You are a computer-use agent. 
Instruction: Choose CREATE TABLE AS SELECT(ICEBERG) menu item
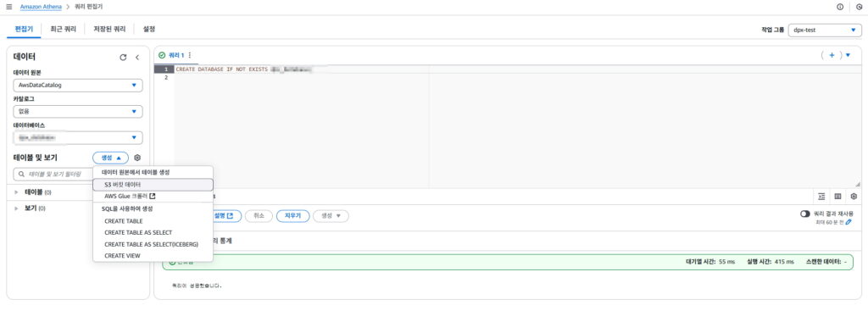153,244
